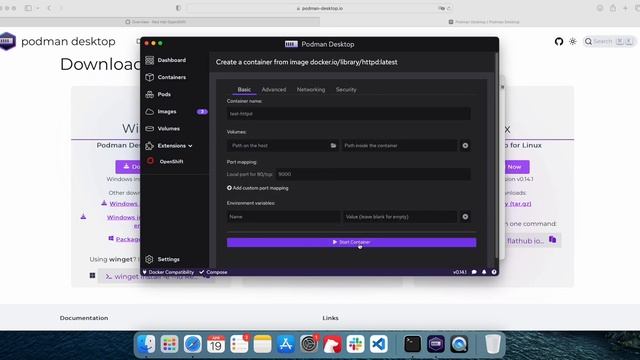Click the Start Container button
Image resolution: width=640 pixels, height=360 pixels.
pos(351,242)
